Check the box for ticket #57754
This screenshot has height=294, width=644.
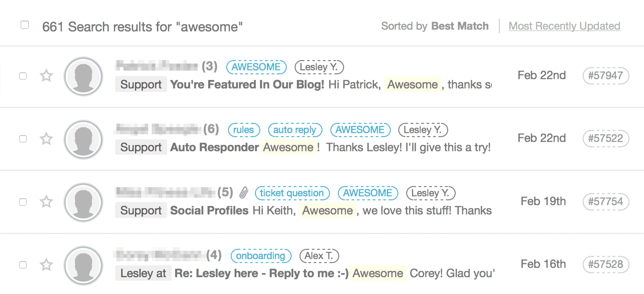[x=23, y=202]
